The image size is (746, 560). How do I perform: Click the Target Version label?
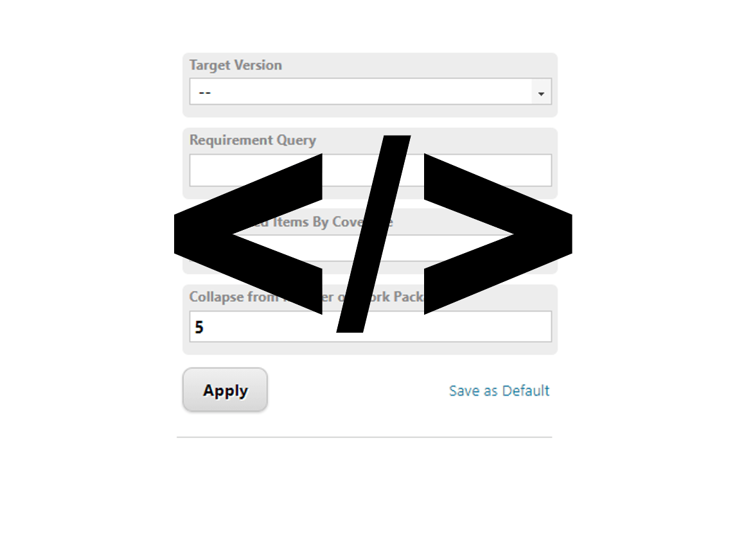coord(236,65)
